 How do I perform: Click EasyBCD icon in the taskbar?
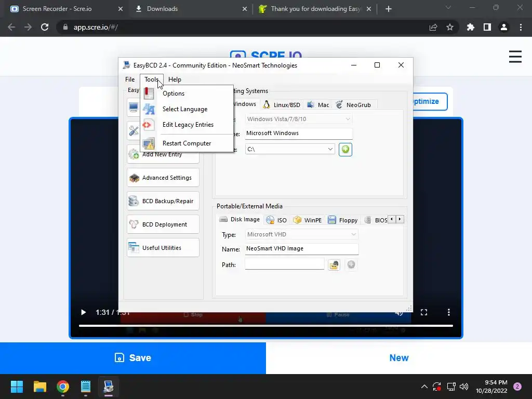pos(109,387)
